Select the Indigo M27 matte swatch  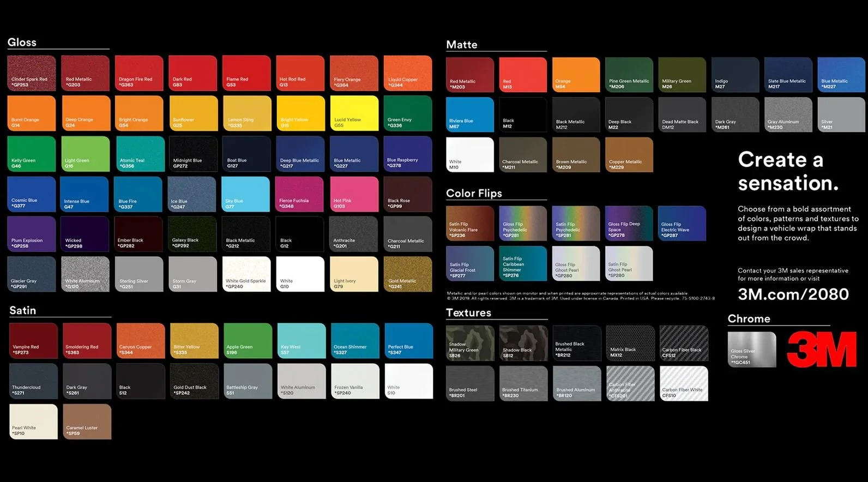[x=735, y=75]
